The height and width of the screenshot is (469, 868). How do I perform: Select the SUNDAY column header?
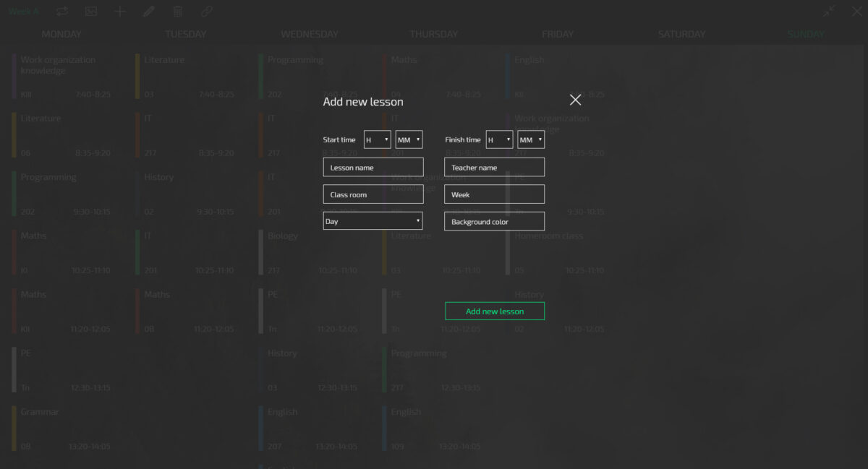806,34
